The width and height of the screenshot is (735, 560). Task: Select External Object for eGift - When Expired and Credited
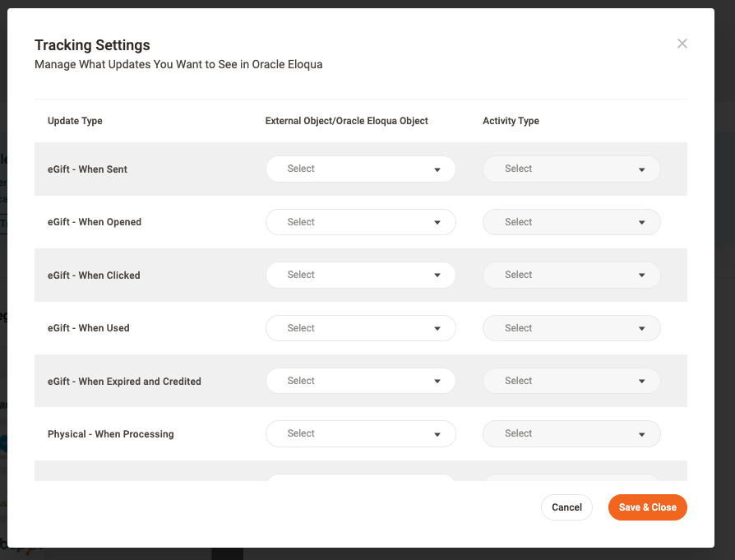(x=360, y=381)
